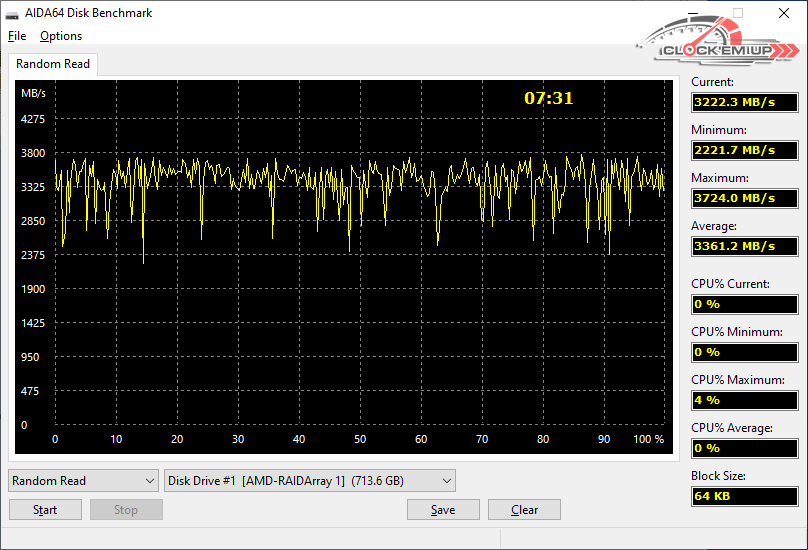Click the Current speed value field

pyautogui.click(x=744, y=102)
